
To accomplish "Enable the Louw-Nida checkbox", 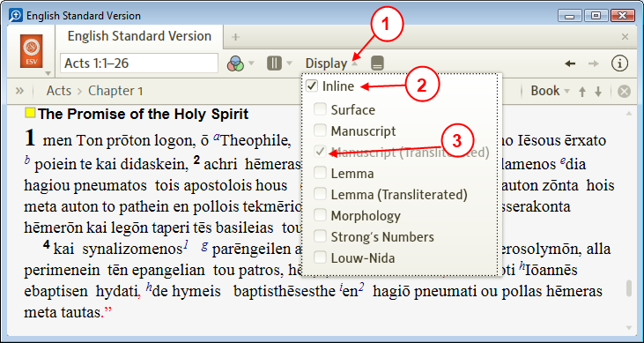I will 321,257.
